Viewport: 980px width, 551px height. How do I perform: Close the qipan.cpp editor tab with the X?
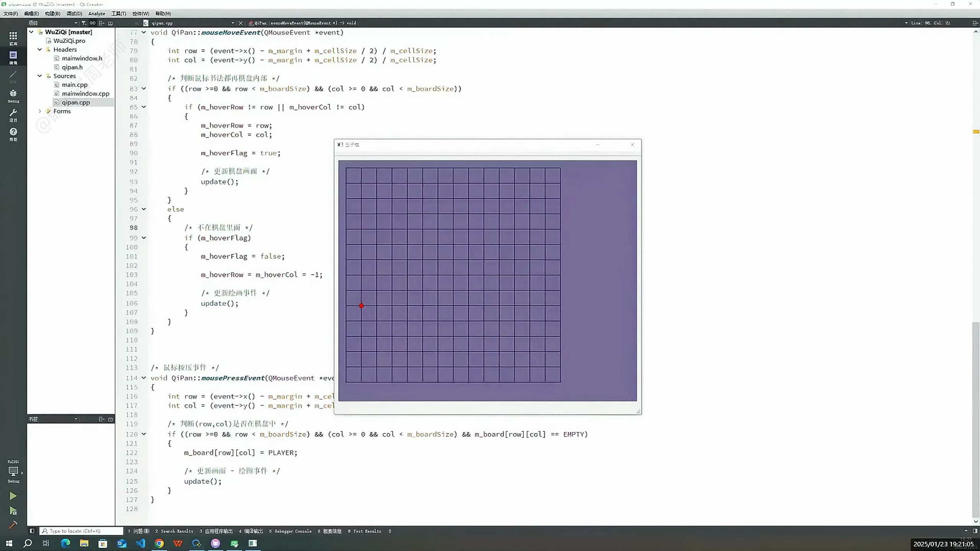(x=240, y=23)
